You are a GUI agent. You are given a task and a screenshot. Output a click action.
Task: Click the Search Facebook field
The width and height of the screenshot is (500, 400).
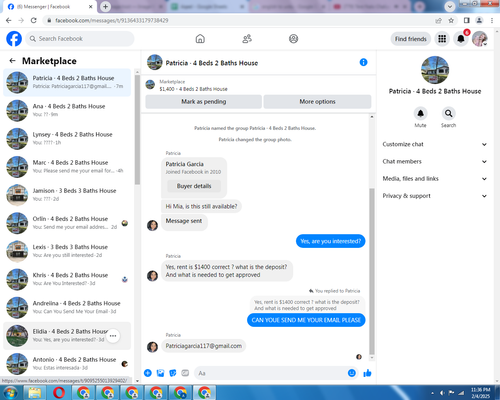pos(80,39)
